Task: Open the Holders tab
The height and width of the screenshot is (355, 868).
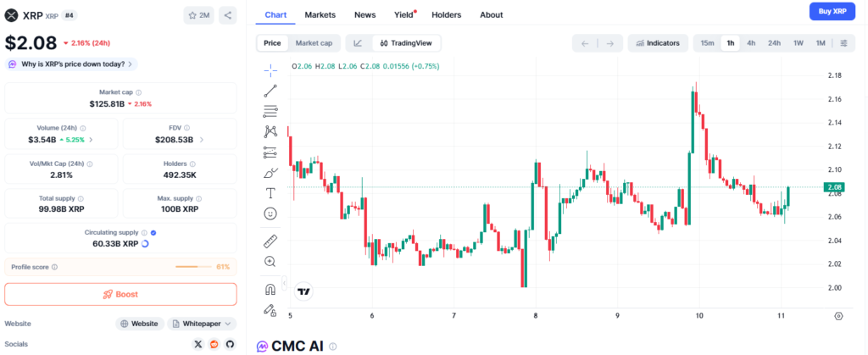Action: coord(447,14)
